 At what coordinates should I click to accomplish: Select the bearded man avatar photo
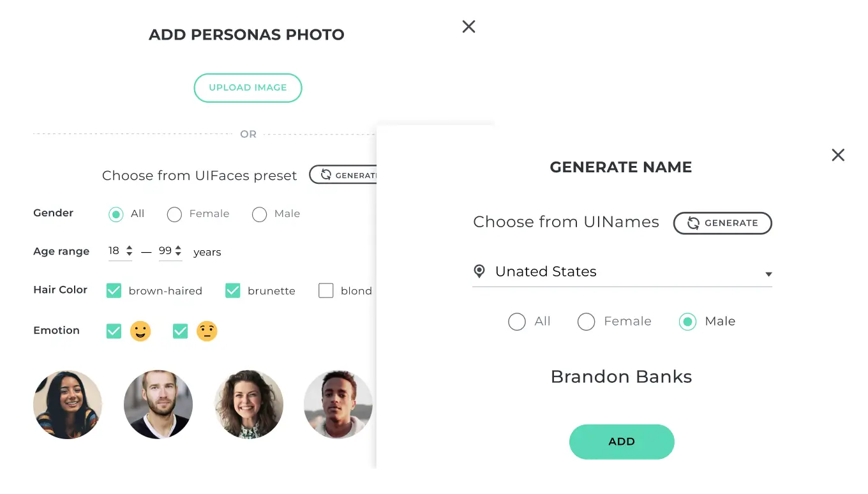(x=158, y=405)
